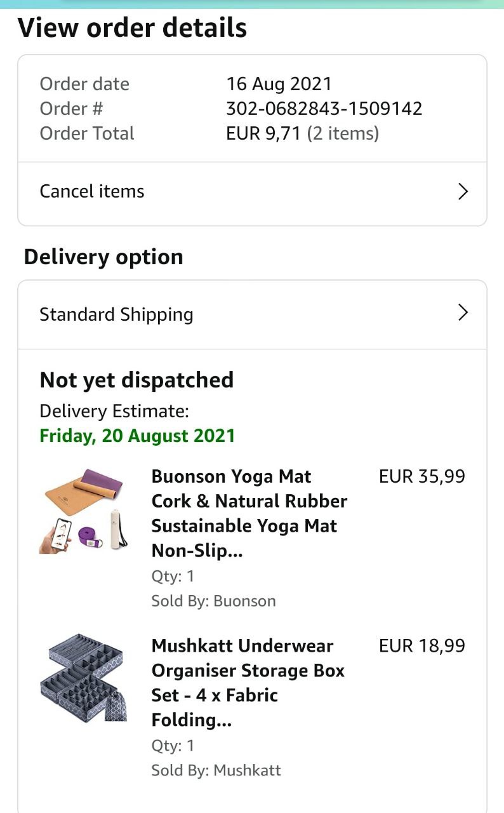Image resolution: width=504 pixels, height=813 pixels.
Task: Tap the Cancel items label
Action: [92, 191]
